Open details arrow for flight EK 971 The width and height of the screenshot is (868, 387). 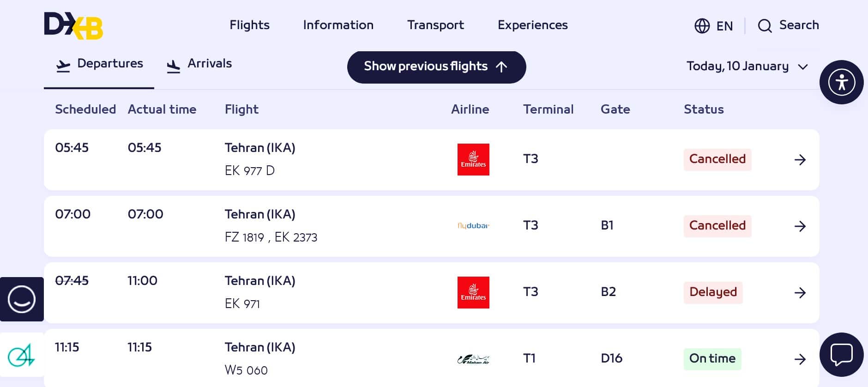click(x=800, y=293)
